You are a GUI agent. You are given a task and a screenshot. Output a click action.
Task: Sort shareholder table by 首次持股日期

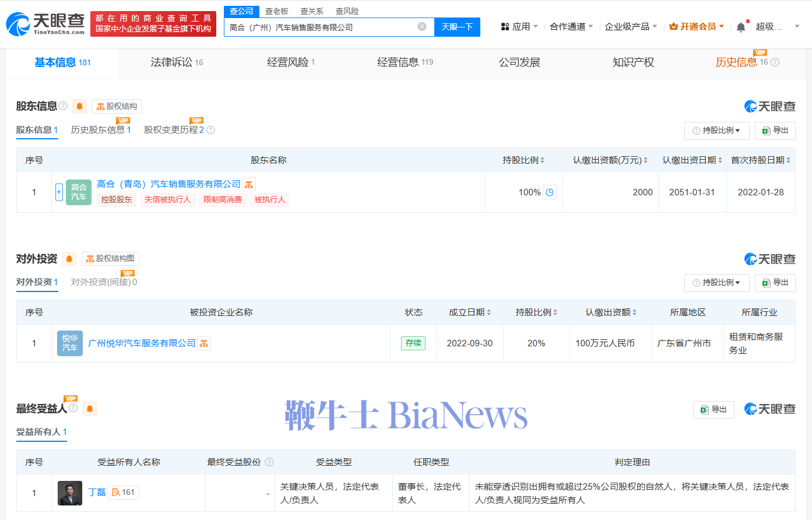coord(788,160)
